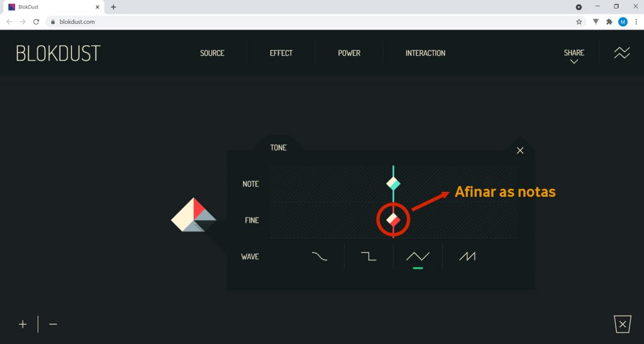
Task: Open the Power menu
Action: [x=349, y=53]
